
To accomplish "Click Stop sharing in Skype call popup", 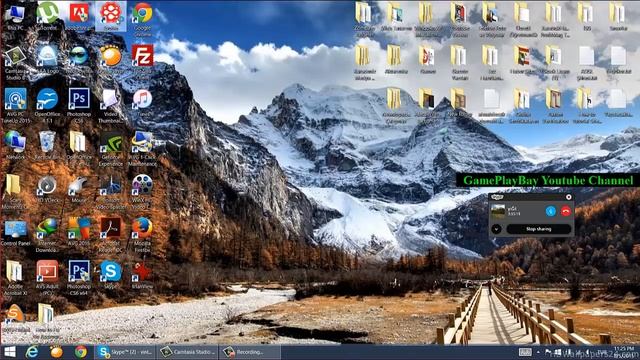I will coord(538,229).
